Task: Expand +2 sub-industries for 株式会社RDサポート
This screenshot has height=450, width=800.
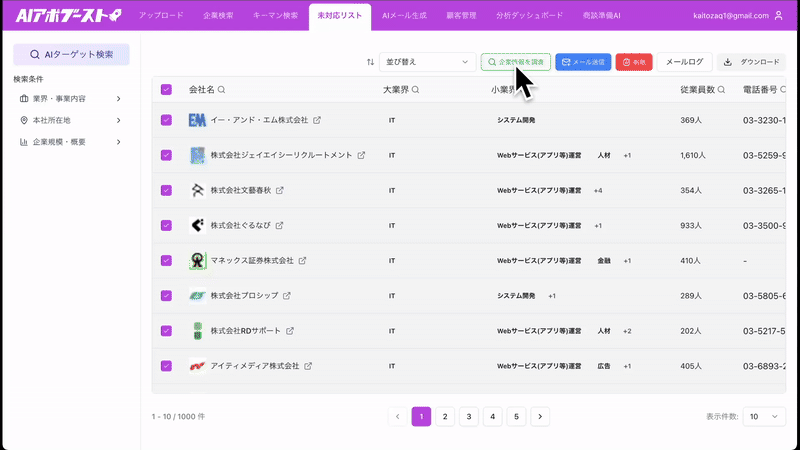Action: [627, 331]
